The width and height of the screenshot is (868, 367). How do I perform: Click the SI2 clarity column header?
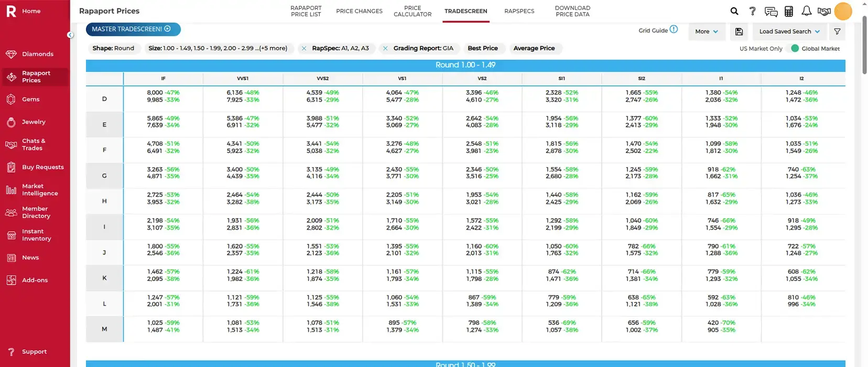coord(642,79)
